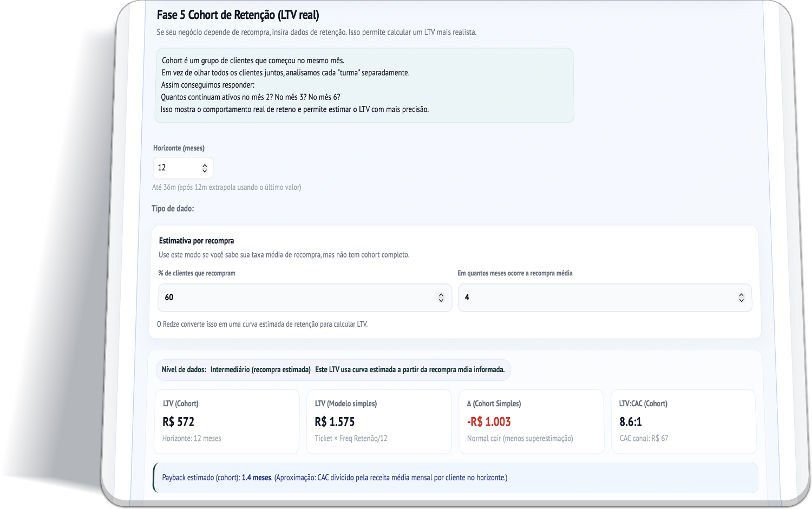Screen dimensions: 812x509
Task: Select the recompra média months input showing 4
Action: tap(595, 298)
